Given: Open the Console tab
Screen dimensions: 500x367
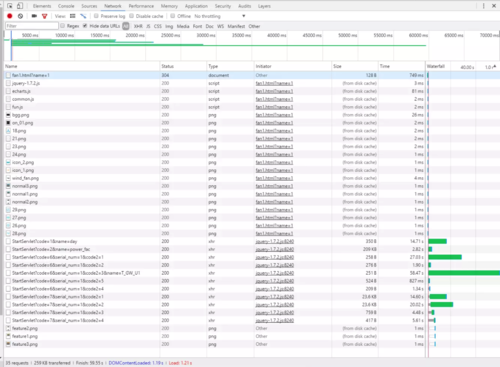Looking at the screenshot, I should tap(66, 6).
